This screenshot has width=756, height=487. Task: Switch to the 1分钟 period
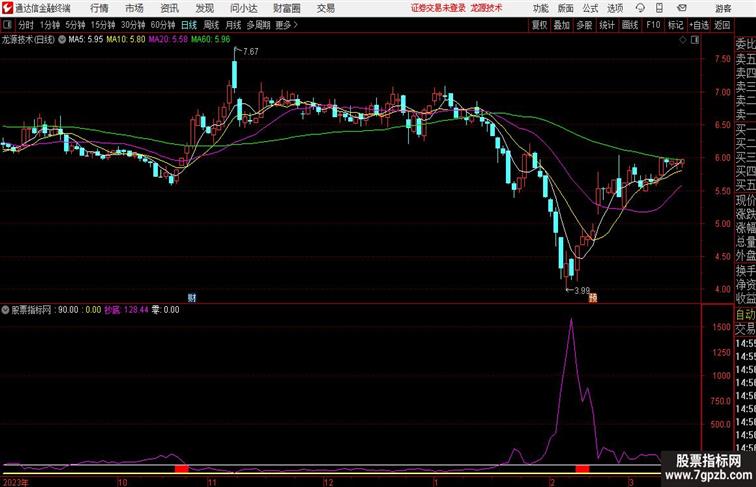coord(50,25)
